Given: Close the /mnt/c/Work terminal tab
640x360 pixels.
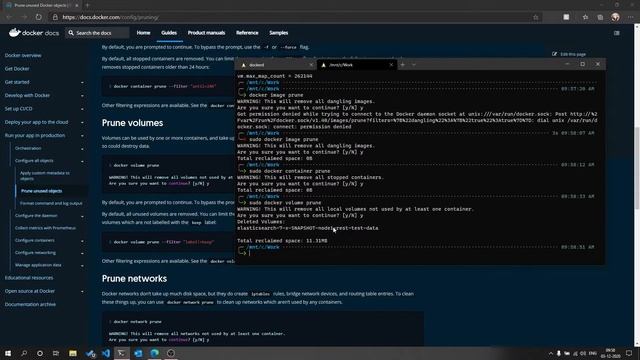Looking at the screenshot, I should pyautogui.click(x=391, y=64).
